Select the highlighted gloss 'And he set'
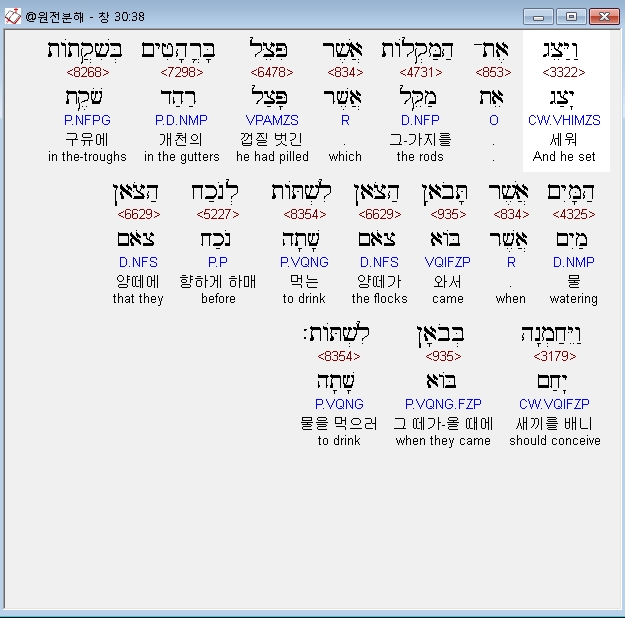The image size is (625, 618). tap(564, 157)
